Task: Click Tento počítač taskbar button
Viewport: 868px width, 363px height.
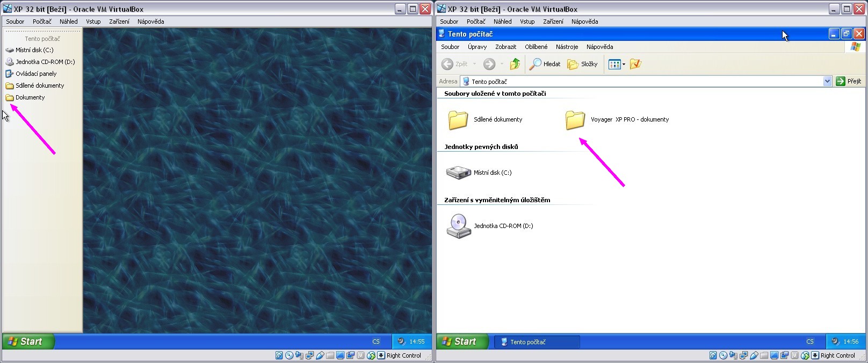Action: coord(536,342)
